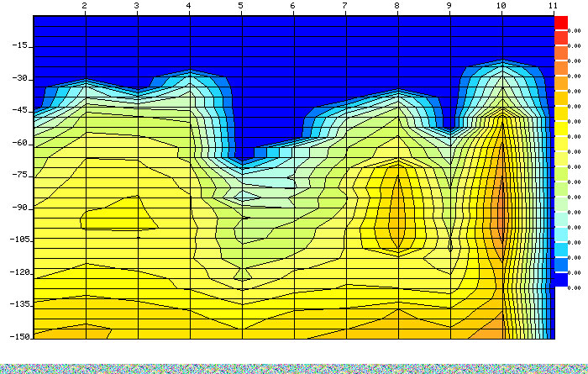Click the multicolored noise strip at the bottom
Screen dimensions: 588x374
[294, 368]
